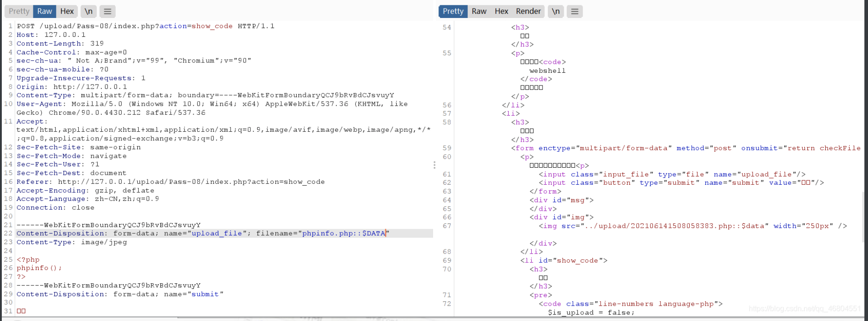Click the '$is_upload = false;' line in response
868x321 pixels.
[x=591, y=312]
